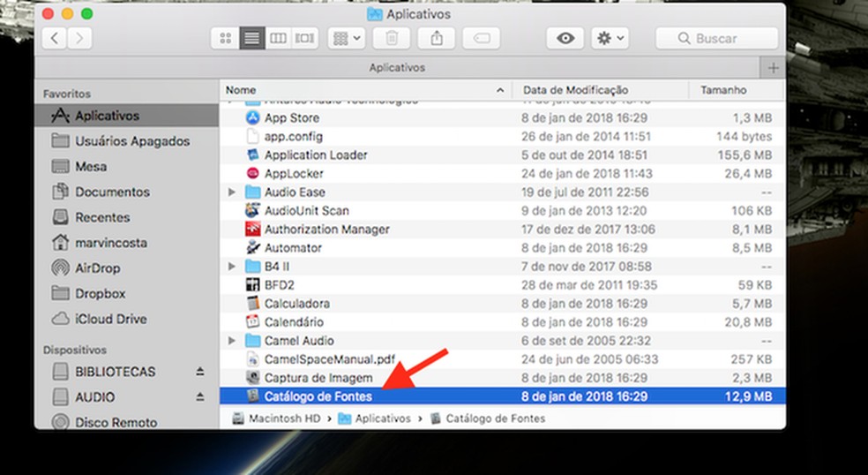Click Catálogo de Fontes in path bar
The height and width of the screenshot is (475, 868).
click(x=488, y=418)
